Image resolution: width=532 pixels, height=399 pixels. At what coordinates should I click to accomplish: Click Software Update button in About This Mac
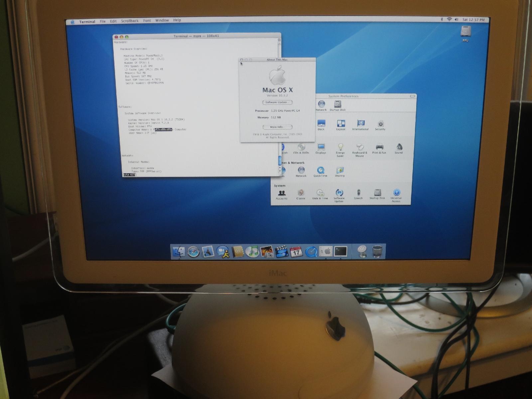(277, 102)
